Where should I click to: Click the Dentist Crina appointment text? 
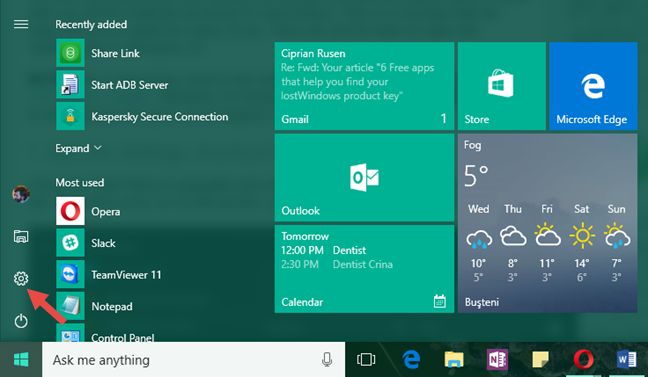(362, 264)
